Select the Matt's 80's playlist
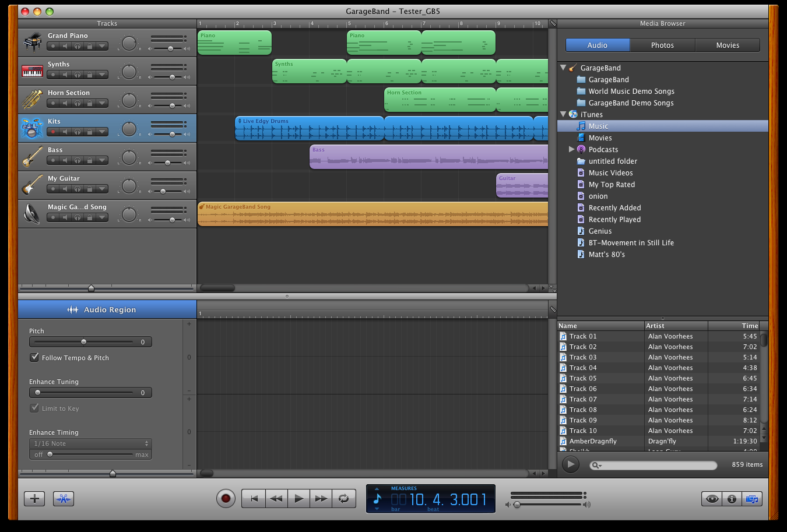 (x=606, y=254)
